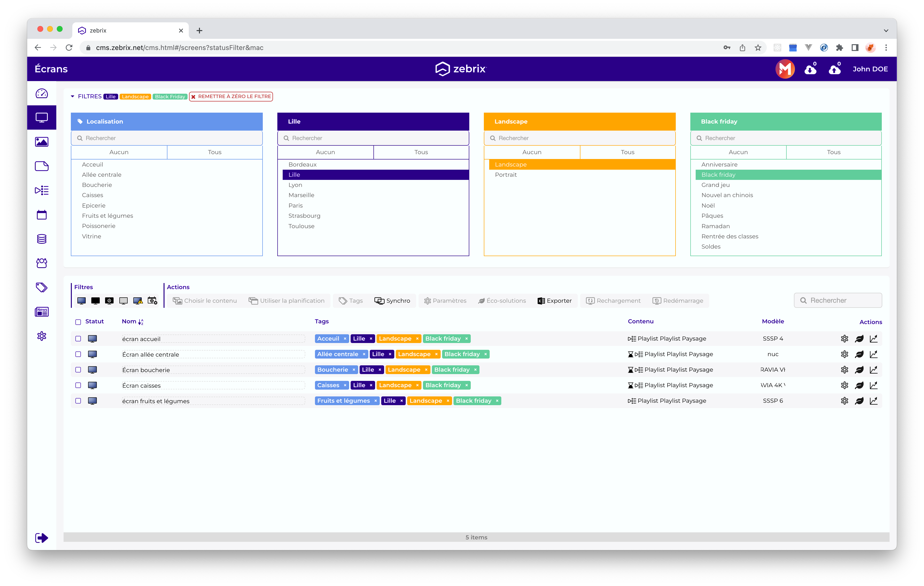Open the media library image icon
Screen dimensions: 924x586
point(41,142)
